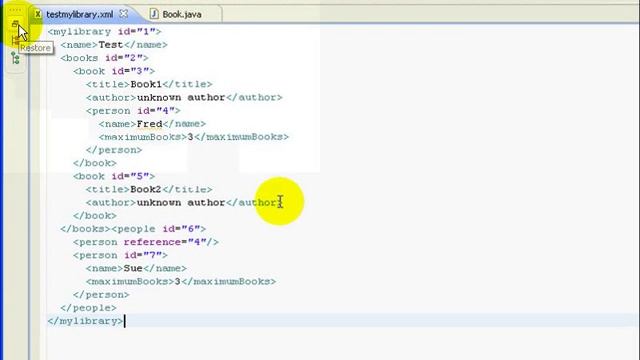Viewport: 640px width, 360px height.
Task: Click the <person id="4"> line
Action: [133, 111]
